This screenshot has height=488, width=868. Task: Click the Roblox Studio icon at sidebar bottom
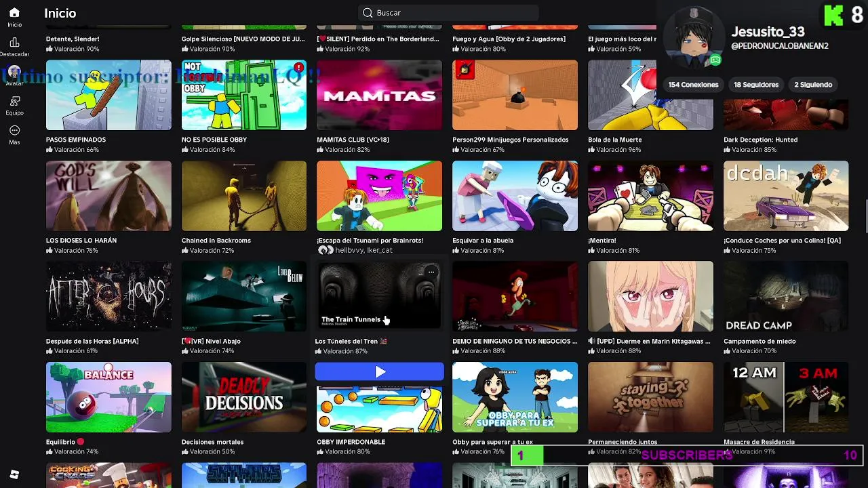(14, 474)
